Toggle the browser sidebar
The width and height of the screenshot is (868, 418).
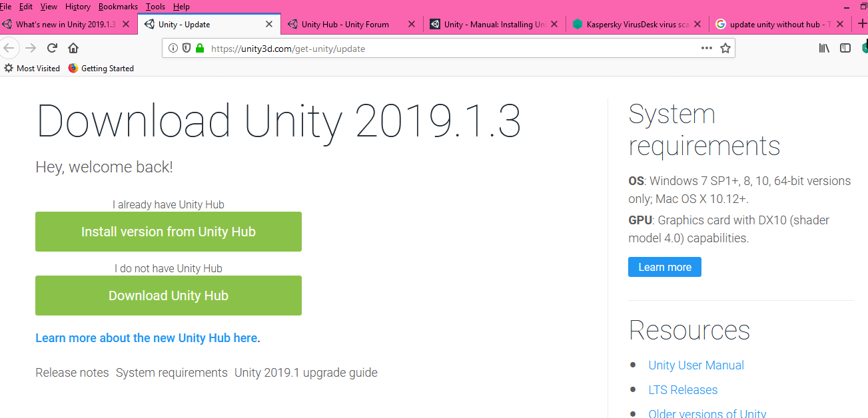(845, 48)
